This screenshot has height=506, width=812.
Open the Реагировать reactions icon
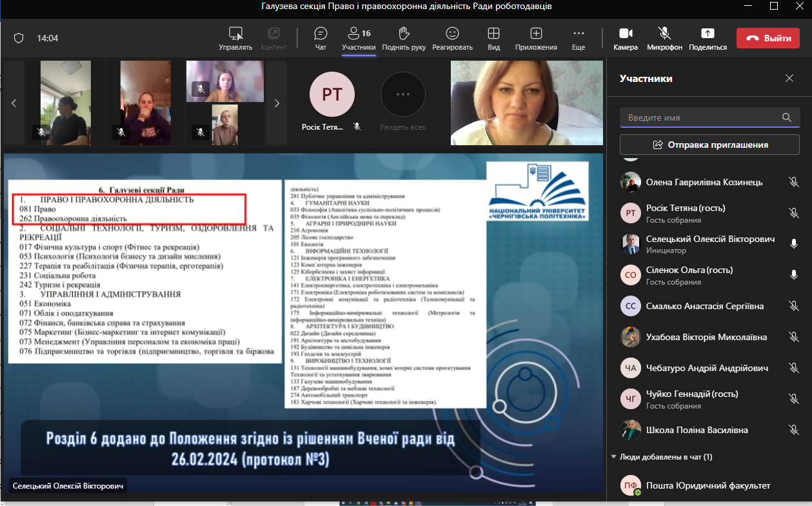pos(452,34)
